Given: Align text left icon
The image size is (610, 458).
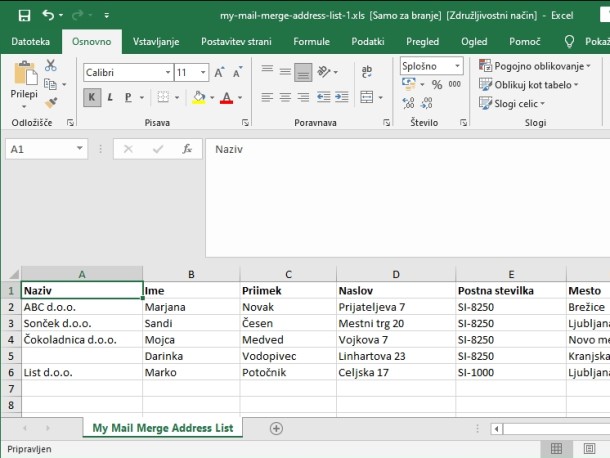Looking at the screenshot, I should click(x=267, y=97).
